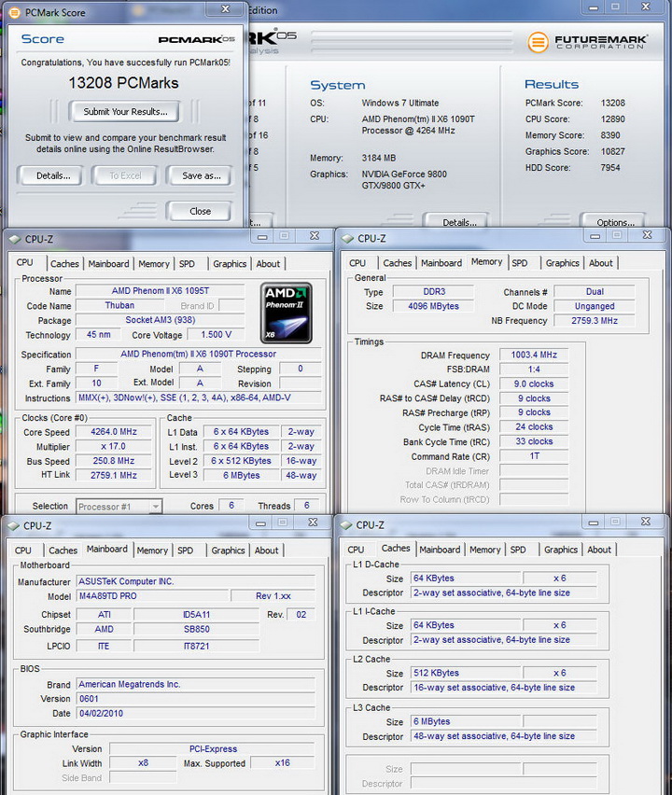Select CPU tab in the Caches CPU-Z window
Image resolution: width=672 pixels, height=795 pixels.
coord(356,550)
